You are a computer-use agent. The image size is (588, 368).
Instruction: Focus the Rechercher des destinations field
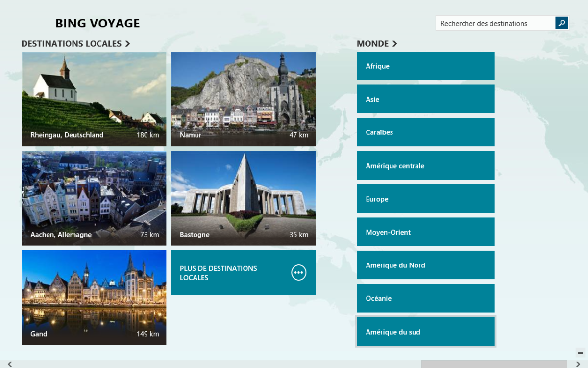point(495,23)
